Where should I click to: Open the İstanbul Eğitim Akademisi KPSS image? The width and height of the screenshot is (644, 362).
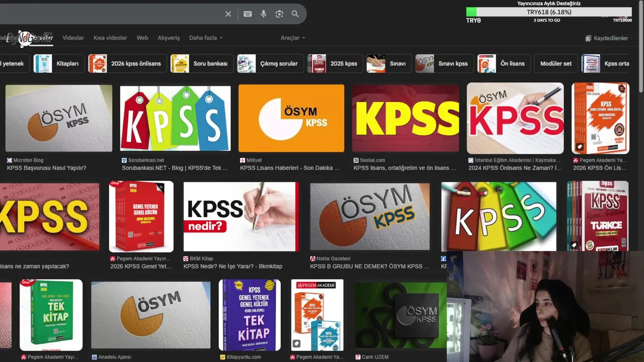[x=515, y=118]
